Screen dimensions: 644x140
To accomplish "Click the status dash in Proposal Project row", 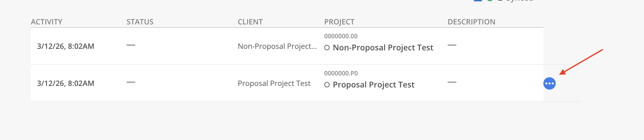I will pos(131,83).
